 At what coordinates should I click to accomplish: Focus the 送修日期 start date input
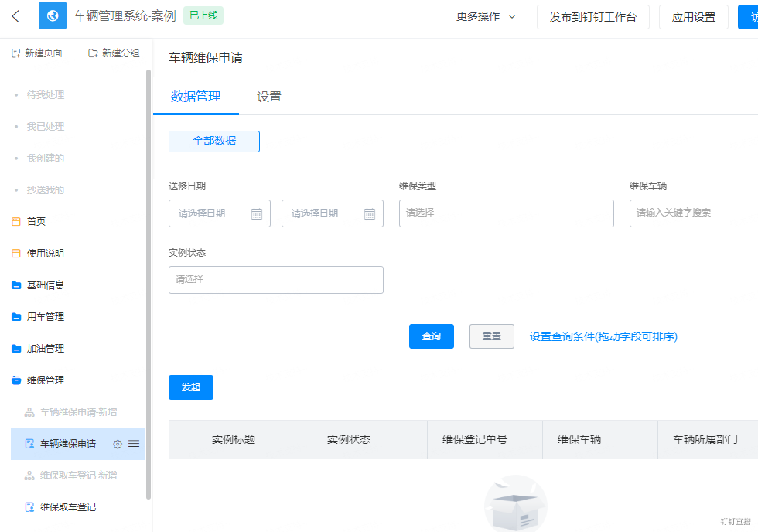[219, 213]
